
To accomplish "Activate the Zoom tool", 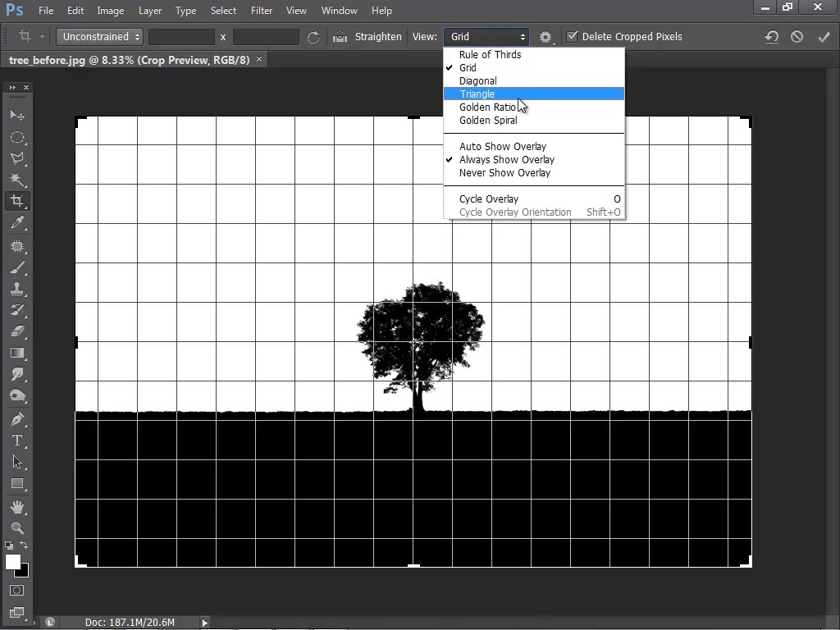I will [x=17, y=528].
